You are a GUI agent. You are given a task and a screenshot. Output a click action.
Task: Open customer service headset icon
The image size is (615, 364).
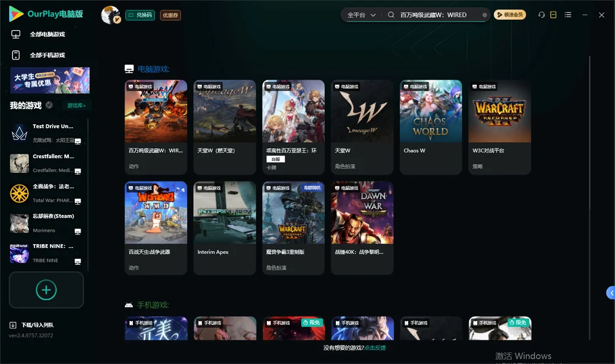(x=541, y=15)
